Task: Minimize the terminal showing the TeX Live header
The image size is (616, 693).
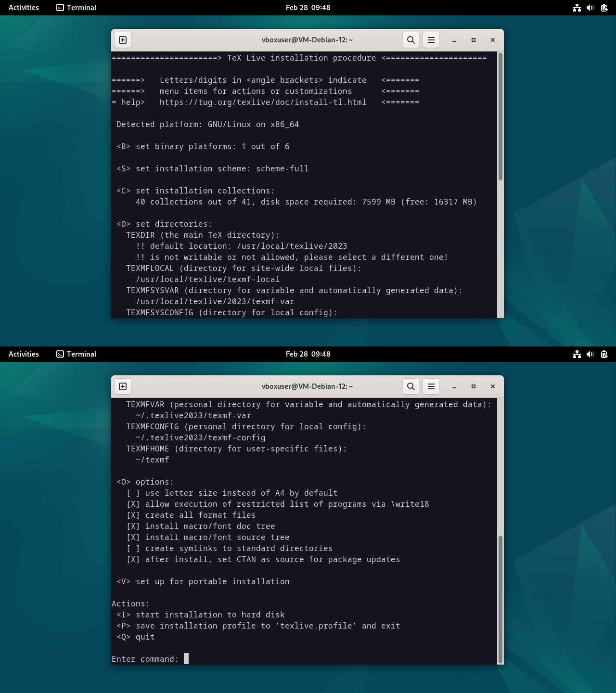Action: click(454, 40)
